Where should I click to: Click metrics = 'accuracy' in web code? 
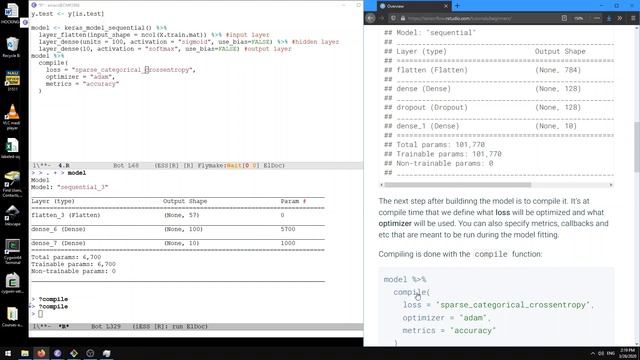pos(449,331)
